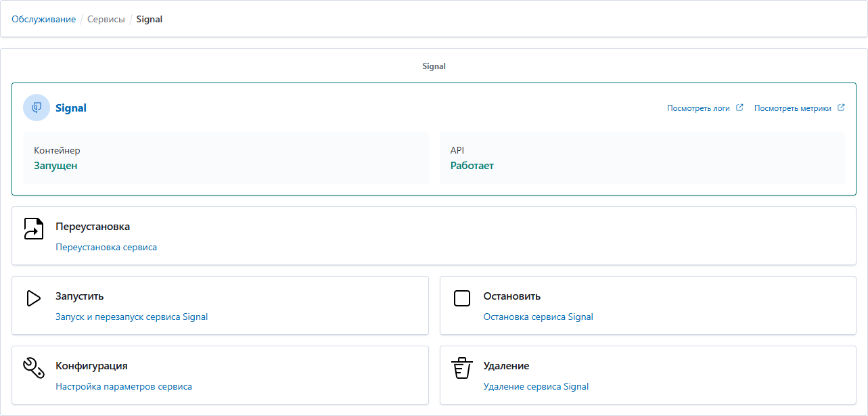Screen dimensions: 868x416
Task: Click the Переустановка heading
Action: tap(93, 227)
